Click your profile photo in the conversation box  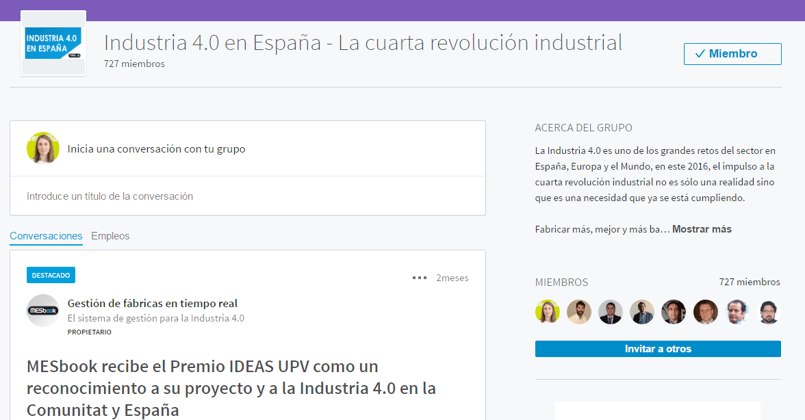[43, 148]
